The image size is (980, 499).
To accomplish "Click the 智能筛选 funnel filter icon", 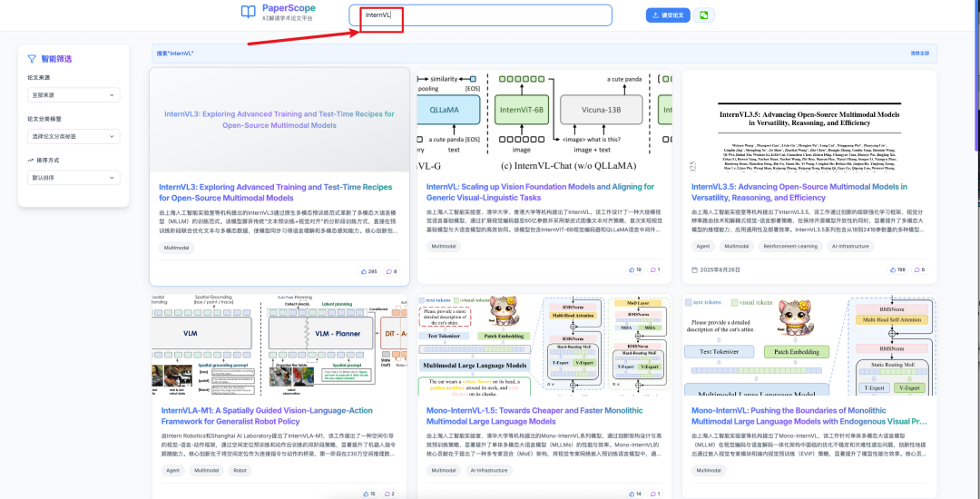I will coord(32,57).
